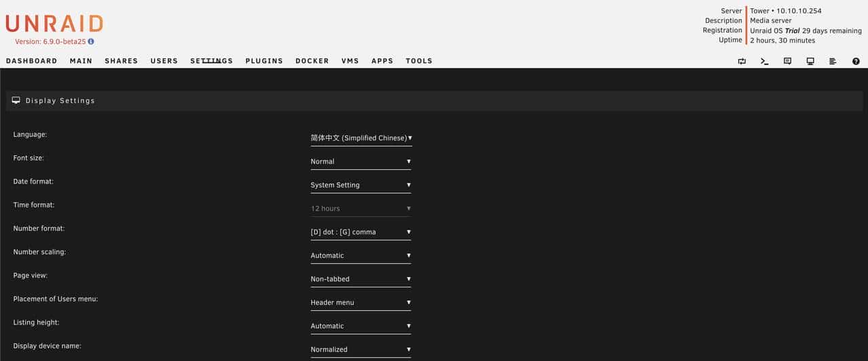Open the web terminal icon
This screenshot has width=868, height=361.
pos(764,61)
